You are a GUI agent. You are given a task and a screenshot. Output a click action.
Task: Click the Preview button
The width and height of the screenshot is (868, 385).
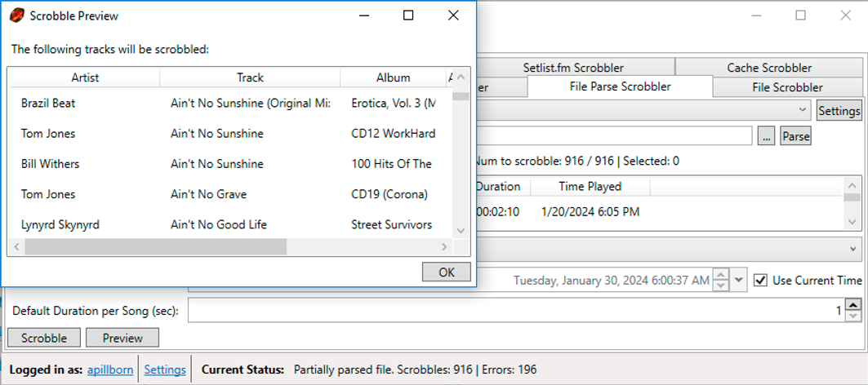click(x=123, y=338)
